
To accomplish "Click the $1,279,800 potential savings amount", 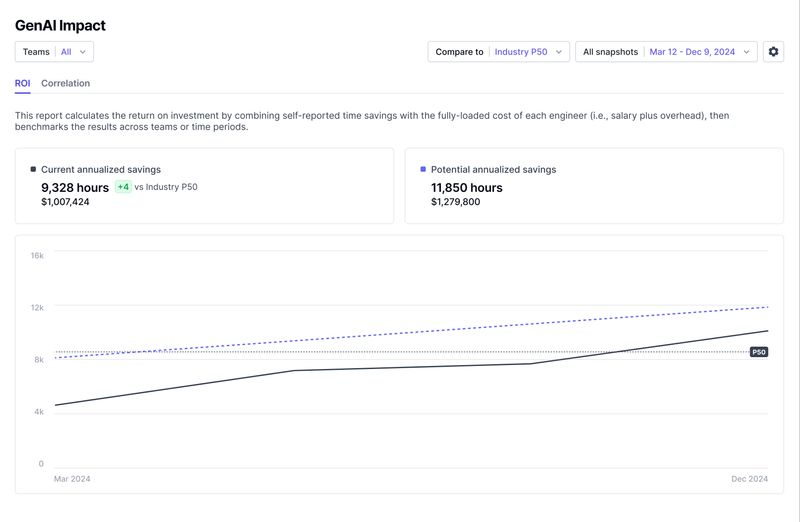I will click(x=455, y=202).
